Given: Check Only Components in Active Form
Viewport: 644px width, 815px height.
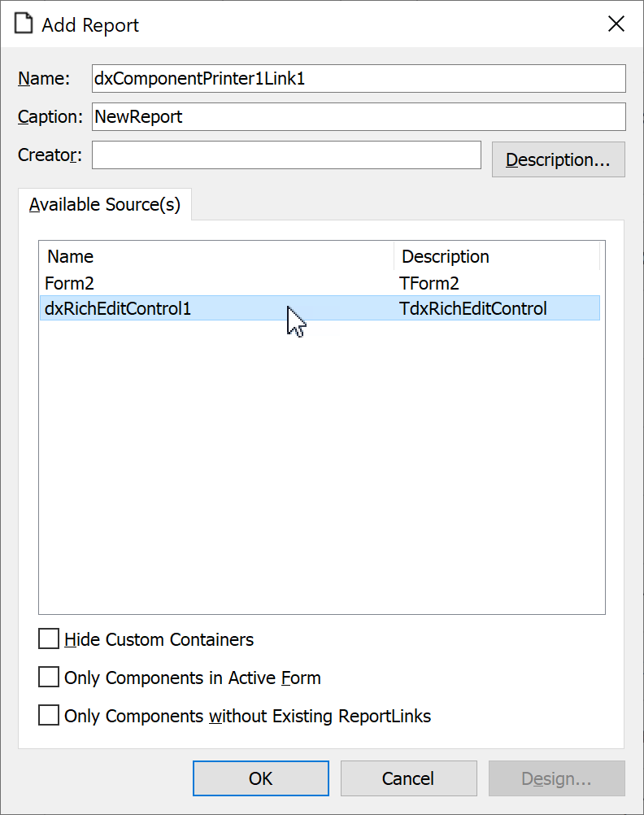Looking at the screenshot, I should pyautogui.click(x=49, y=677).
